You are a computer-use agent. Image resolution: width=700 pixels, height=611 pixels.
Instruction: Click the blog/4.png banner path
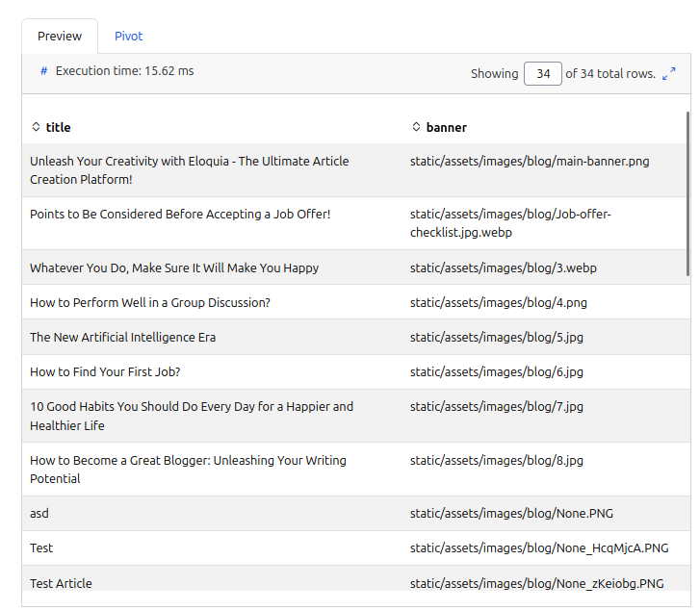click(x=498, y=302)
